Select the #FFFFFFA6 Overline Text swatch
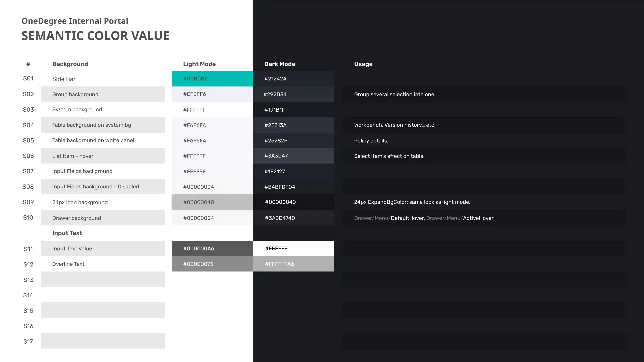This screenshot has height=362, width=644. tap(293, 264)
